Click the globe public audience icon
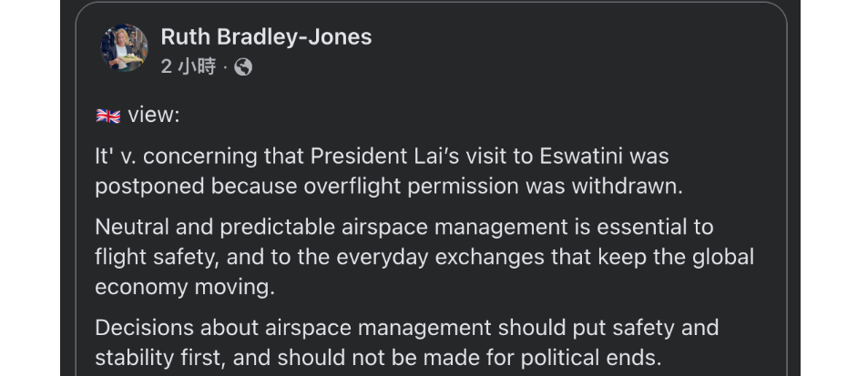 tap(243, 66)
